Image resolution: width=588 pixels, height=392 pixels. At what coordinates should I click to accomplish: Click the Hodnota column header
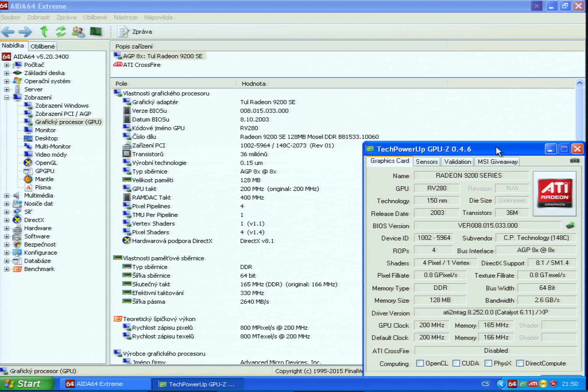(342, 84)
